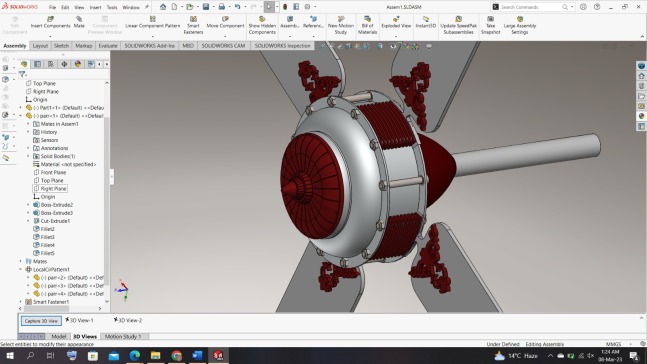Click the Open document icon
The width and height of the screenshot is (647, 364).
[189, 7]
